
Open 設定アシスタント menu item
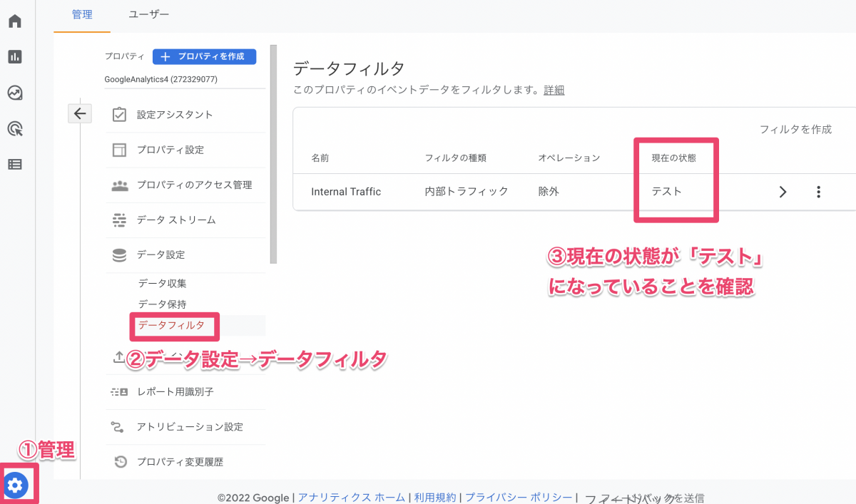(174, 115)
